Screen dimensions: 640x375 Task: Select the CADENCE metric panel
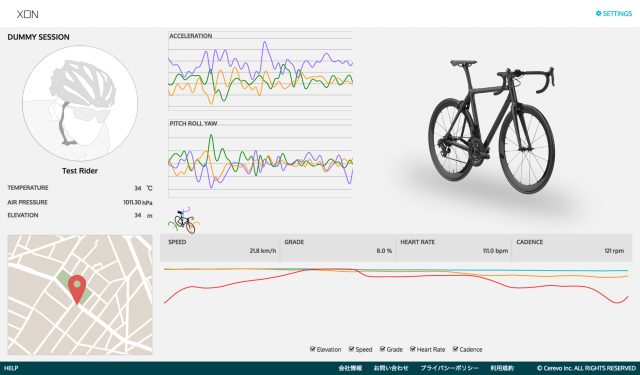(571, 247)
